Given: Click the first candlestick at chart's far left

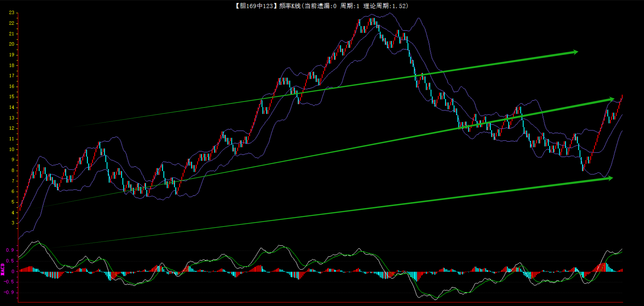Looking at the screenshot, I should tap(20, 208).
